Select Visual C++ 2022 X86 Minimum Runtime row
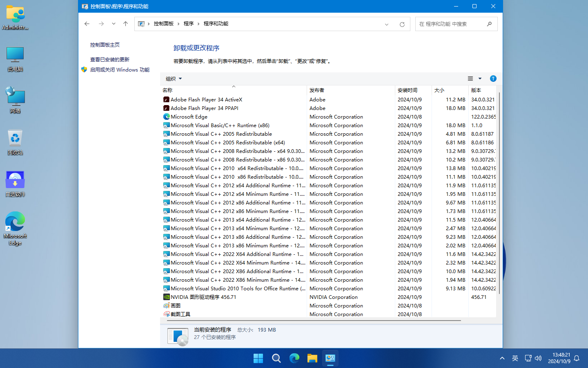This screenshot has height=368, width=588. pos(329,280)
